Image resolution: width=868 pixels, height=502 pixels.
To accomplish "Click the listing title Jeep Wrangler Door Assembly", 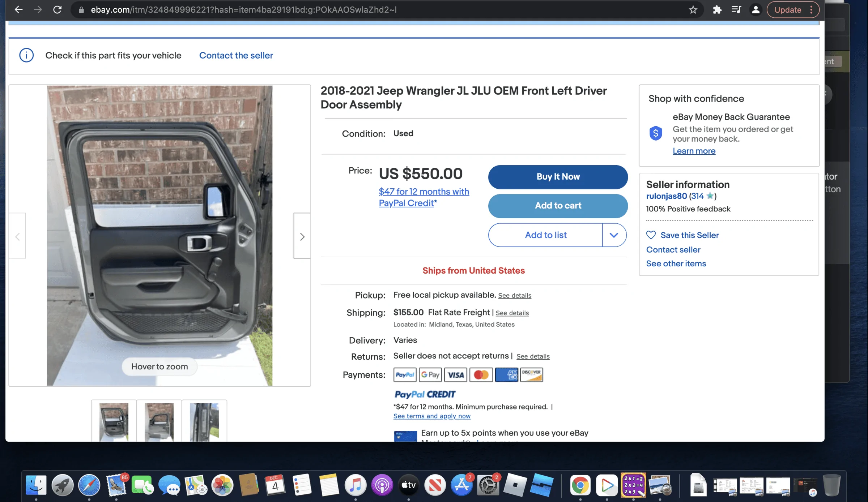I will (464, 98).
